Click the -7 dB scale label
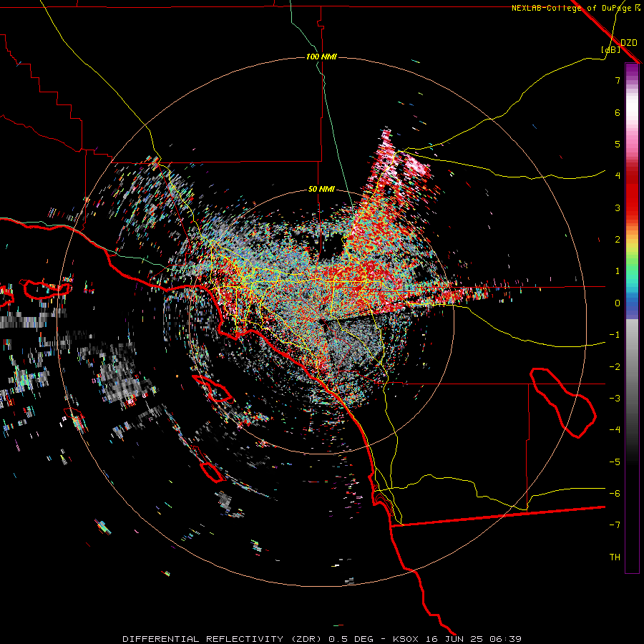644x644 pixels. tap(615, 525)
